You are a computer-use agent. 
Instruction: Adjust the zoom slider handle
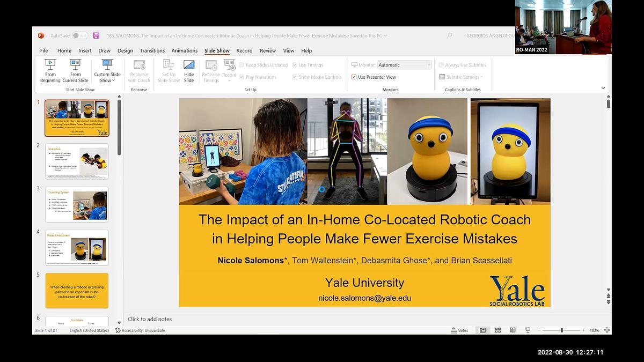coord(562,330)
